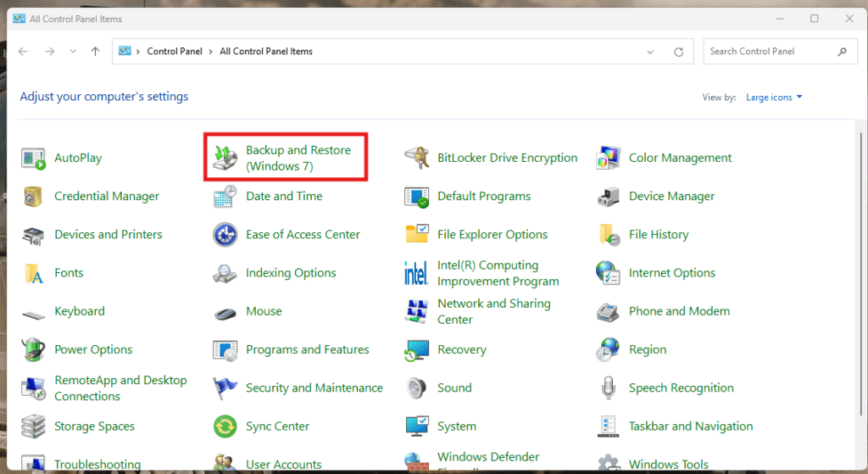868x474 pixels.
Task: Click the Credential Manager safe icon
Action: [x=33, y=196]
